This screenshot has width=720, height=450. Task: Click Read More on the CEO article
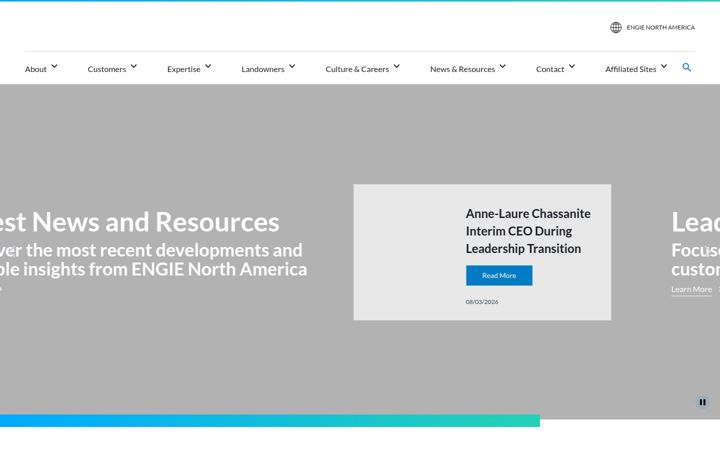(499, 276)
